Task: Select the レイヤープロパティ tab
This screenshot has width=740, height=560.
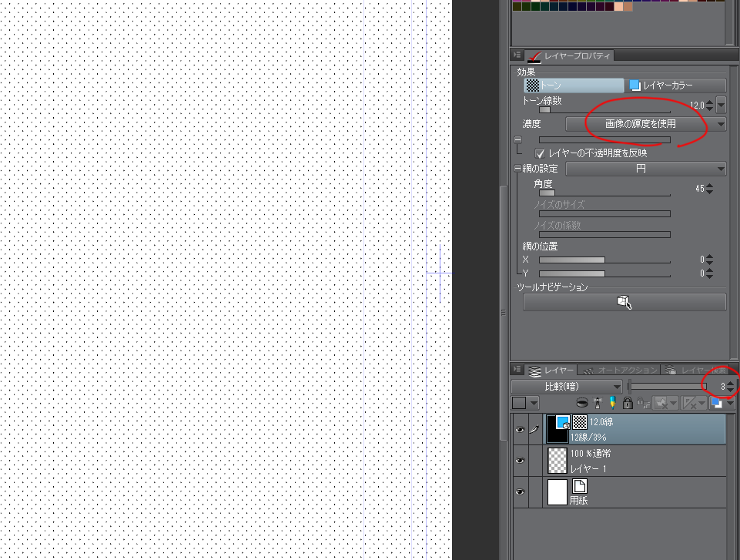Action: [x=570, y=56]
